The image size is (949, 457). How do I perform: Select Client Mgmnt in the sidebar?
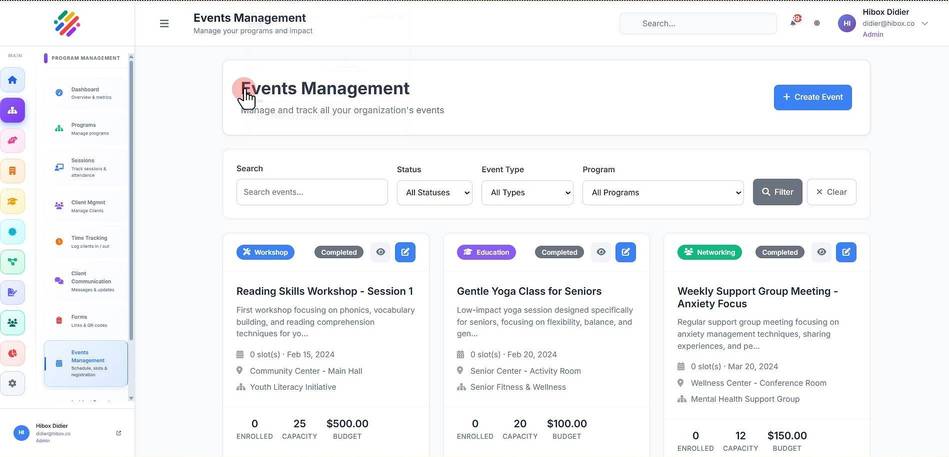[86, 206]
